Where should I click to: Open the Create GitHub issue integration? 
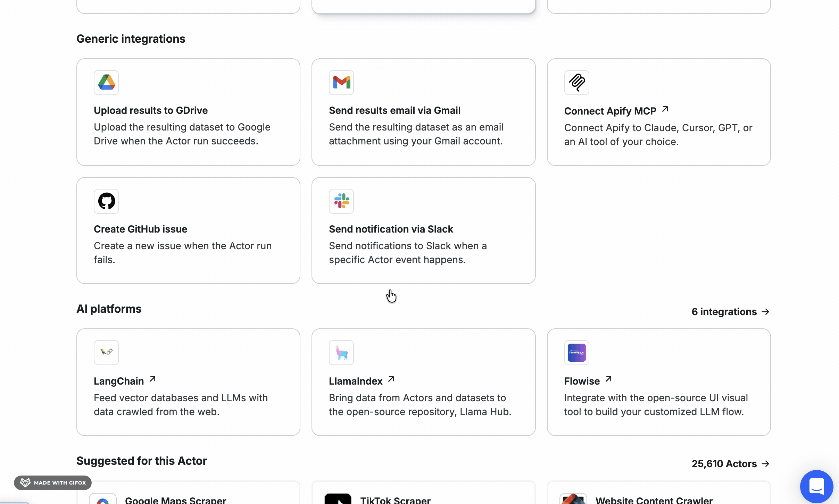click(188, 230)
